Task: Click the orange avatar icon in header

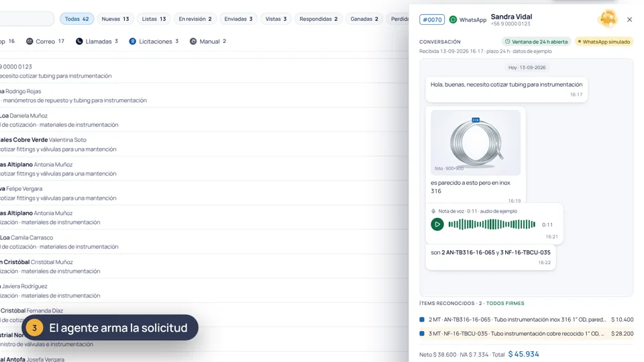Action: 608,19
